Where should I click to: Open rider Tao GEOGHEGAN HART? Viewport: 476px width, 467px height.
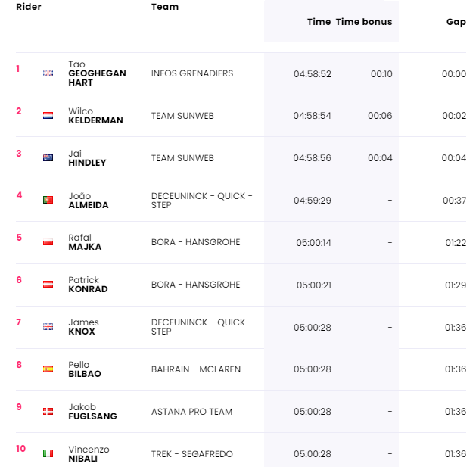pos(97,73)
